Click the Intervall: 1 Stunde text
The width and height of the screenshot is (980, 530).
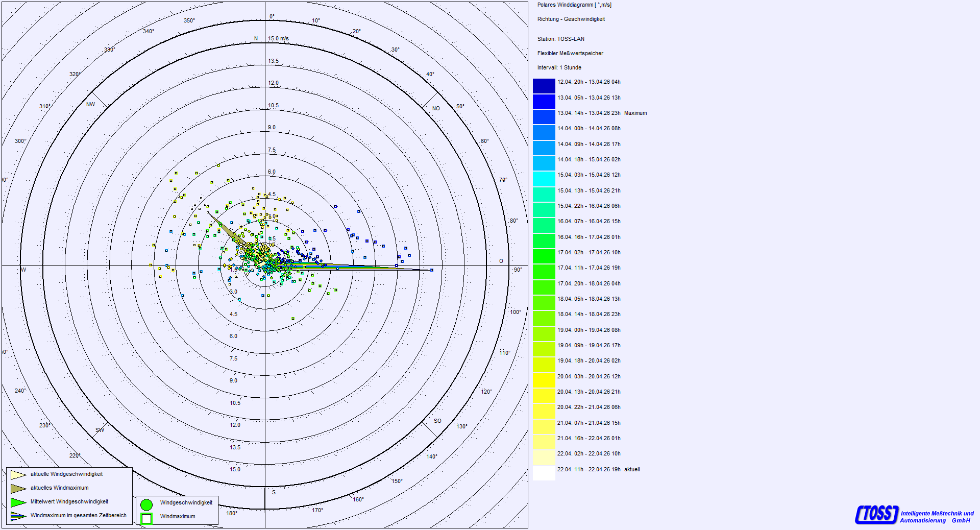559,67
